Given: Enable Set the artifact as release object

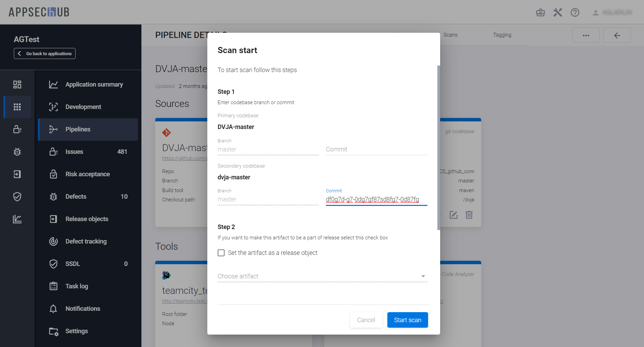Looking at the screenshot, I should tap(221, 253).
